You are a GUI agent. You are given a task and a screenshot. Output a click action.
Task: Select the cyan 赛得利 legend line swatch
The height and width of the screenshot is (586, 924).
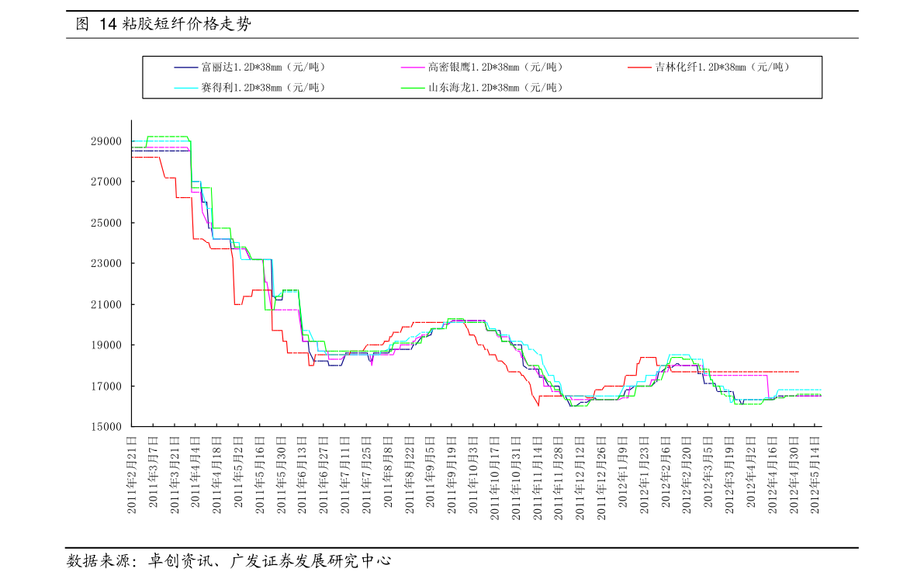tap(185, 88)
